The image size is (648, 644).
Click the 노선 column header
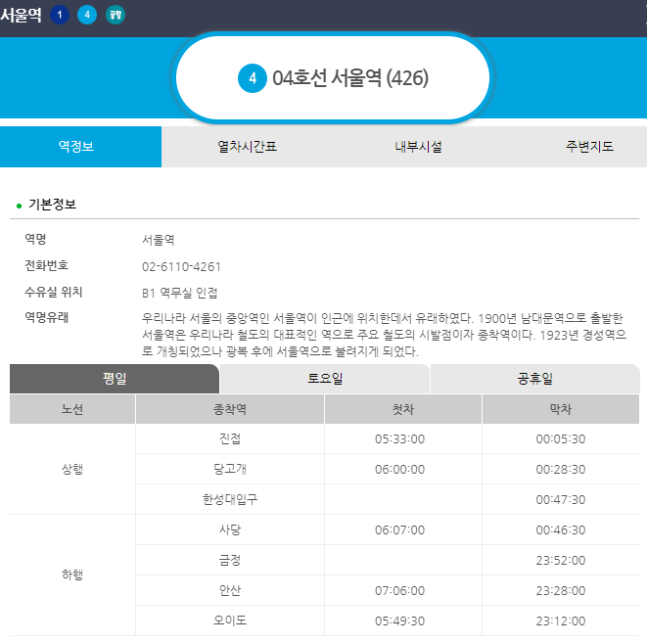(72, 409)
